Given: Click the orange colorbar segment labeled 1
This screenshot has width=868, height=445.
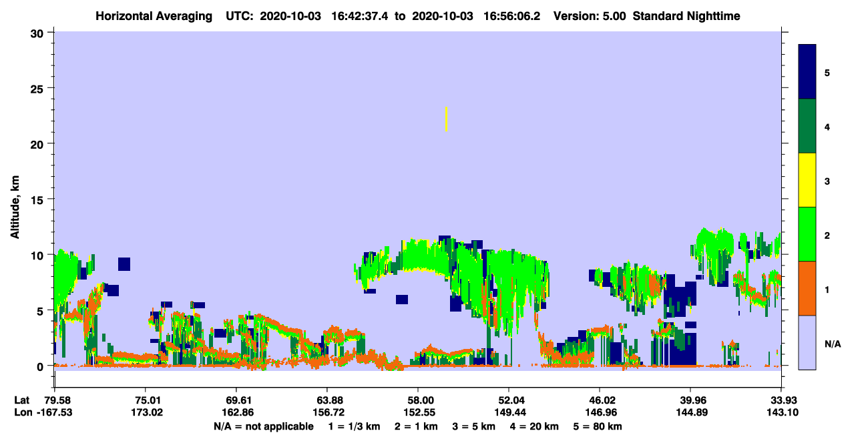Looking at the screenshot, I should click(807, 288).
